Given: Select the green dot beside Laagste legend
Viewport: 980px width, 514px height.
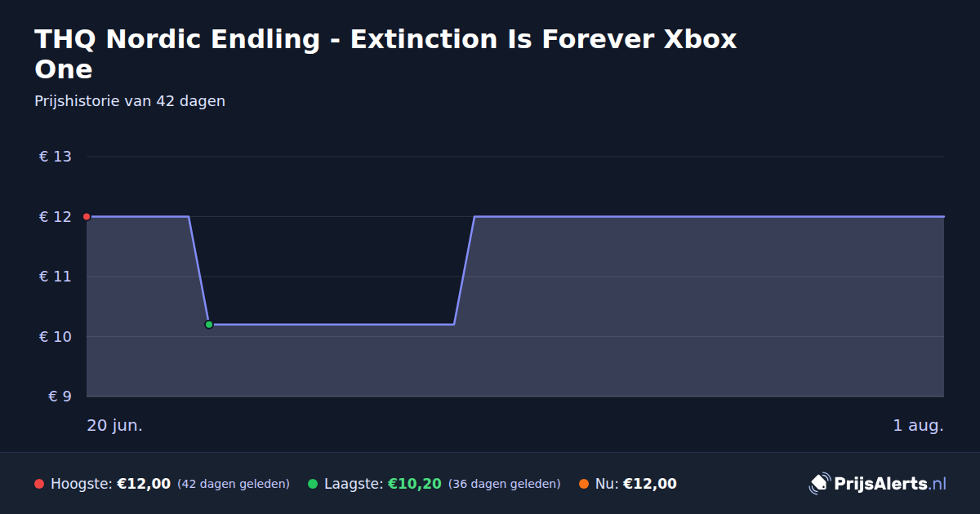Looking at the screenshot, I should point(313,484).
